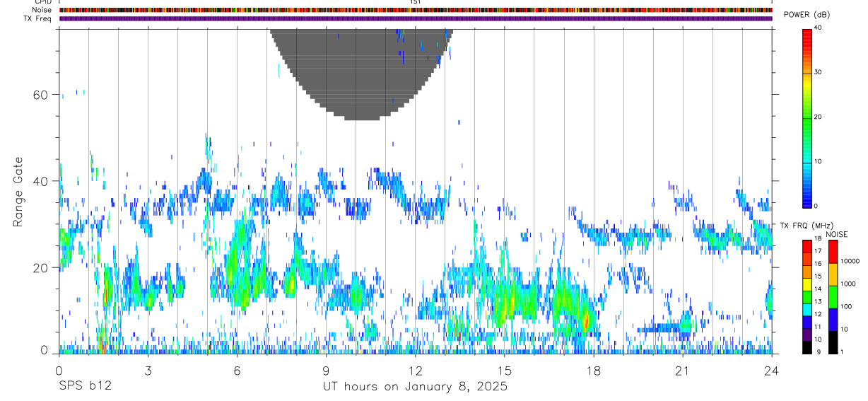The image size is (868, 401).
Task: Select the 10 tick on the power colorbar
Action: click(818, 161)
